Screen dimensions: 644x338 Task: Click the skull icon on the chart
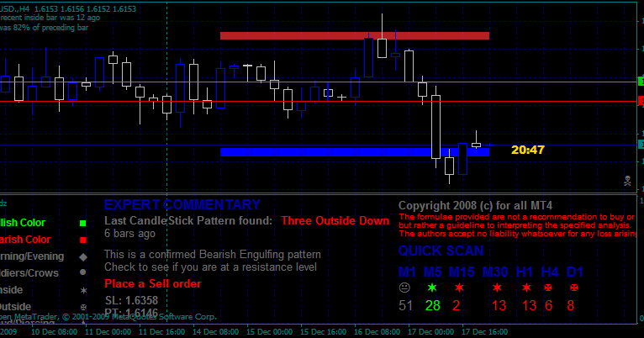627,180
